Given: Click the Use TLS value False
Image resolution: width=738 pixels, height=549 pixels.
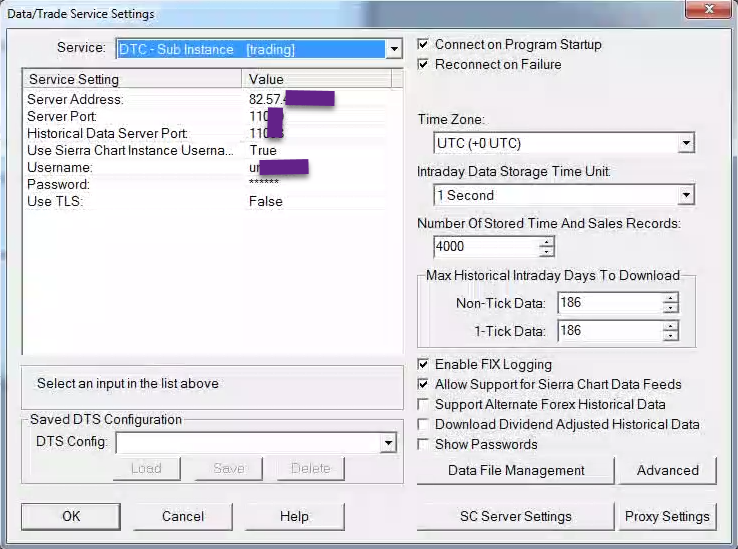Looking at the screenshot, I should tap(266, 201).
